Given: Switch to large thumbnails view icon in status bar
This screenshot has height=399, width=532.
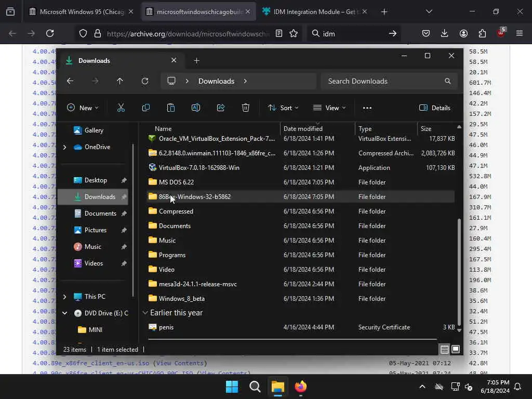Looking at the screenshot, I should (x=456, y=349).
